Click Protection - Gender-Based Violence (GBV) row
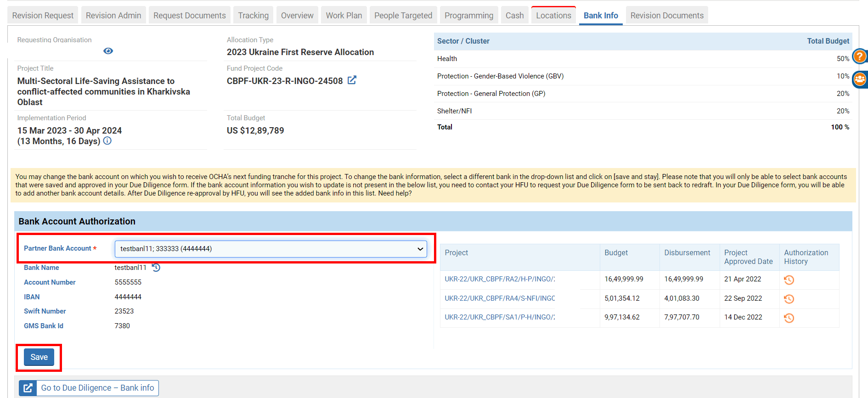868x398 pixels. (643, 76)
